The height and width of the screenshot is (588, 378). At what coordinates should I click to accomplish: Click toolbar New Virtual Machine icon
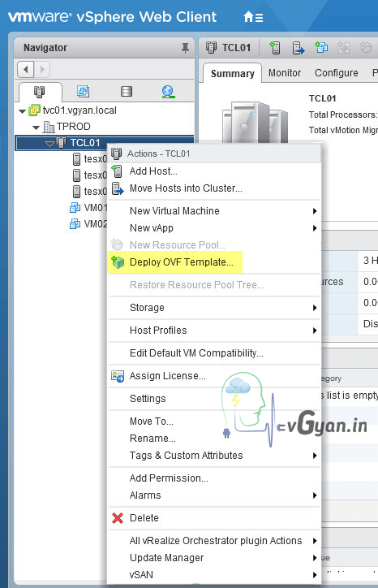point(321,48)
